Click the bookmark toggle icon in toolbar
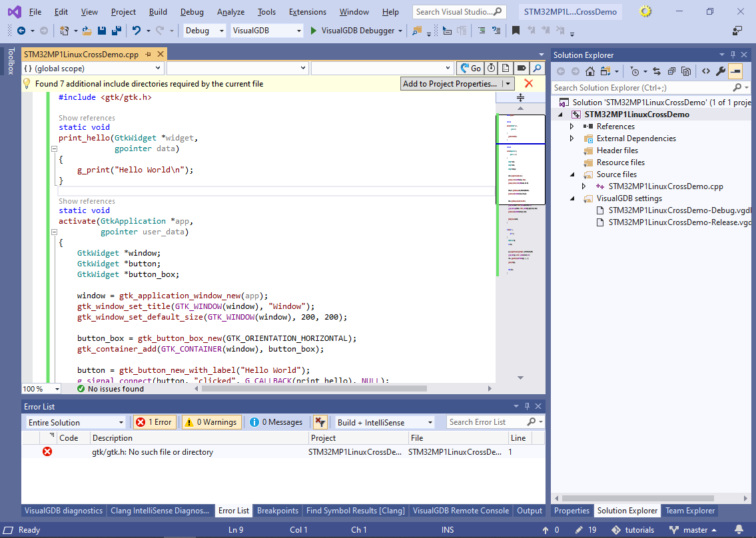 (516, 31)
